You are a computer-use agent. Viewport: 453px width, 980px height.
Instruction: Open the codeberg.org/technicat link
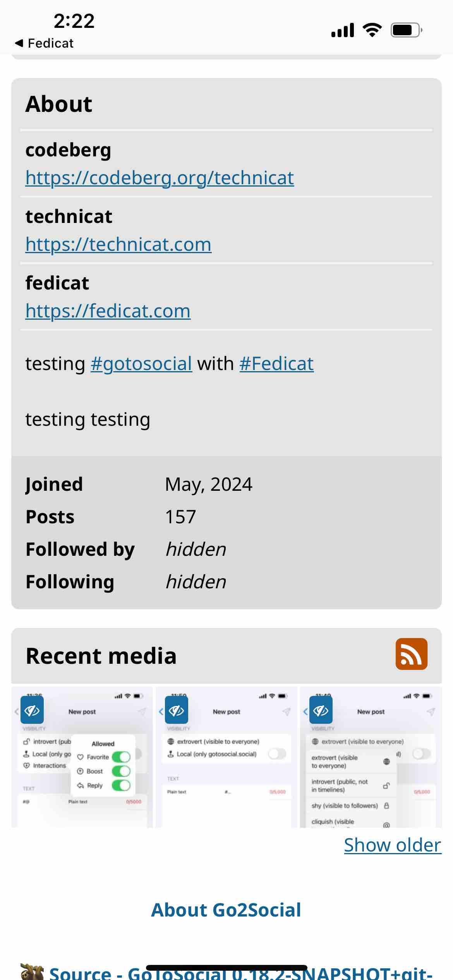(160, 178)
